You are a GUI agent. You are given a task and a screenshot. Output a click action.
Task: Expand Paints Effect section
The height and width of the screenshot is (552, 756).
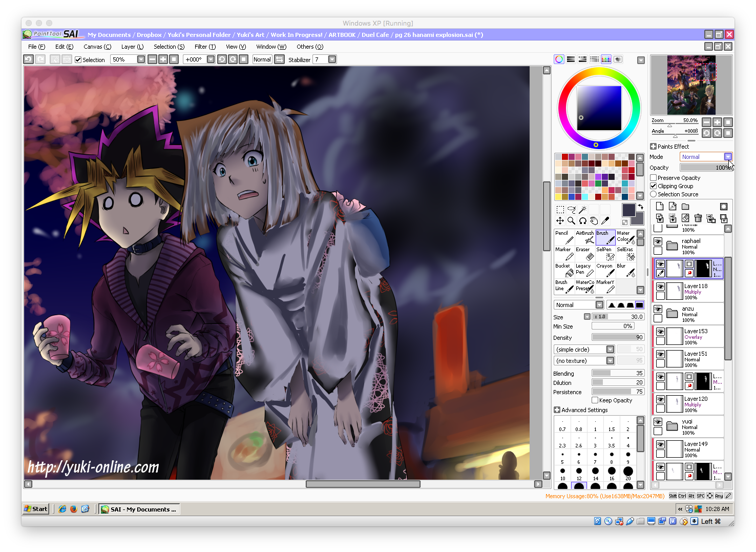tap(653, 147)
